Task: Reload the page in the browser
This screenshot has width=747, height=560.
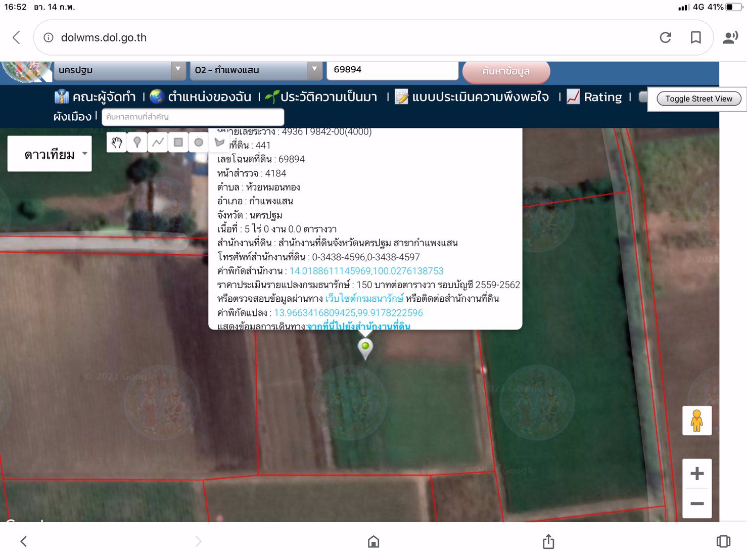Action: click(665, 37)
